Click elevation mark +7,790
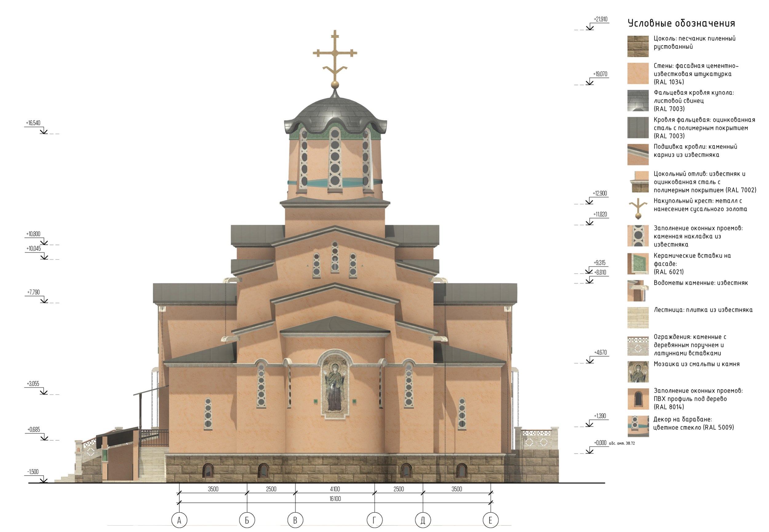 pyautogui.click(x=33, y=292)
